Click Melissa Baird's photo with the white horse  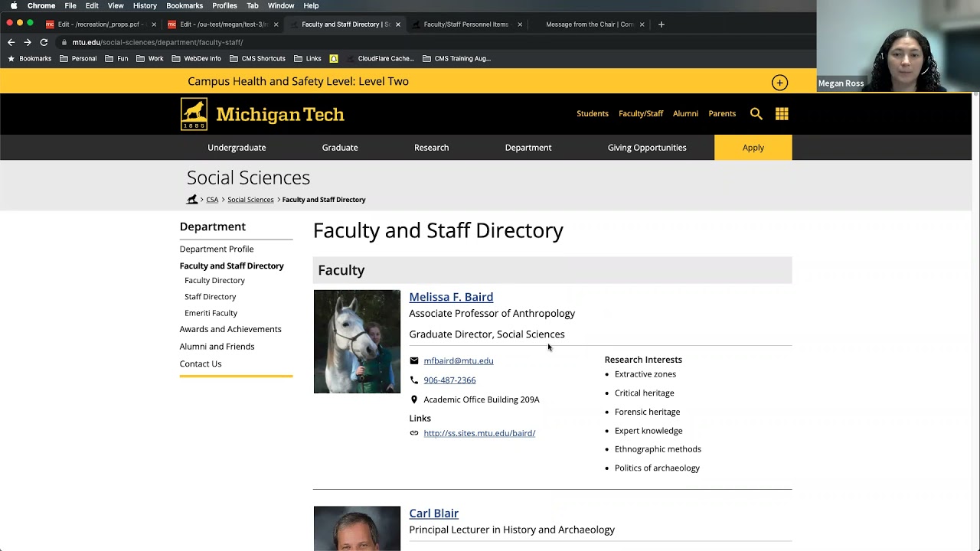357,341
